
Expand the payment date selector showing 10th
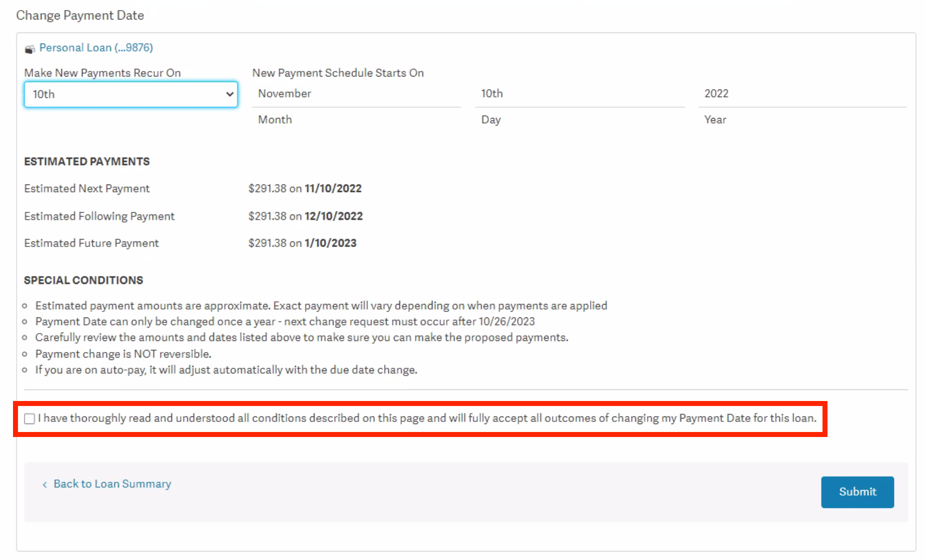(130, 94)
